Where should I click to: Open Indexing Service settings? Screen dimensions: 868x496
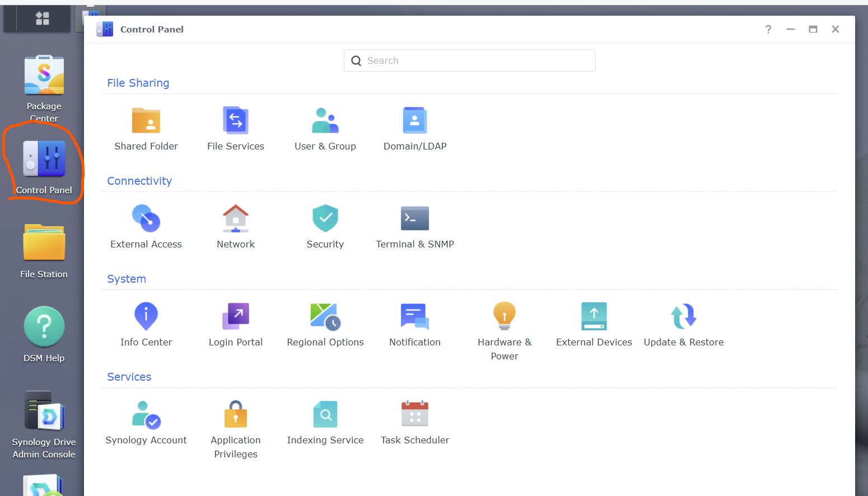pyautogui.click(x=325, y=423)
